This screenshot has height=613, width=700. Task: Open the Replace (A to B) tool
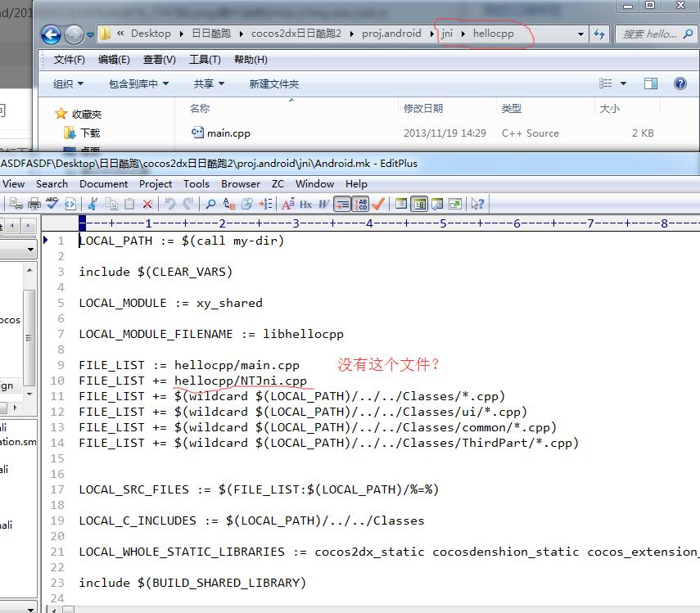click(229, 204)
